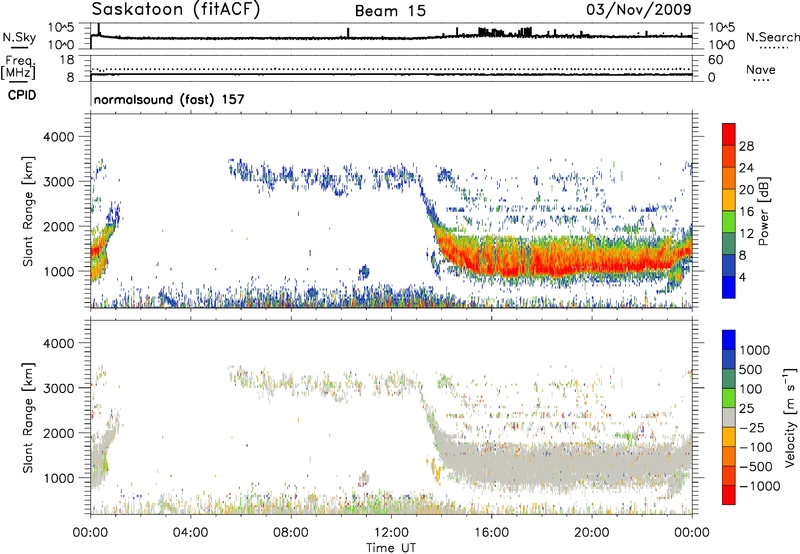Click the red top of power colorbar

[x=729, y=134]
